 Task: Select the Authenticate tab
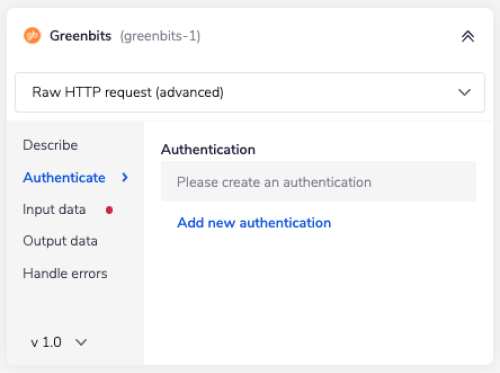click(x=64, y=178)
